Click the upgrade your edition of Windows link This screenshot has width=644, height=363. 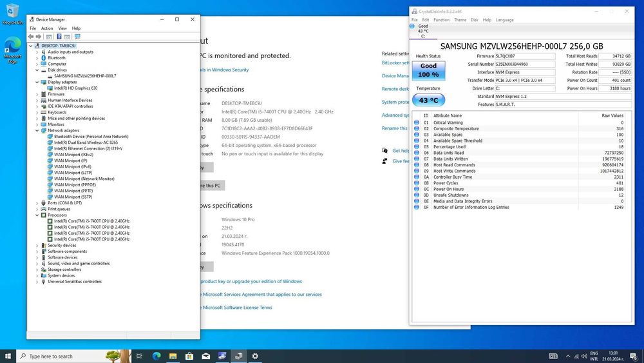coord(251,281)
